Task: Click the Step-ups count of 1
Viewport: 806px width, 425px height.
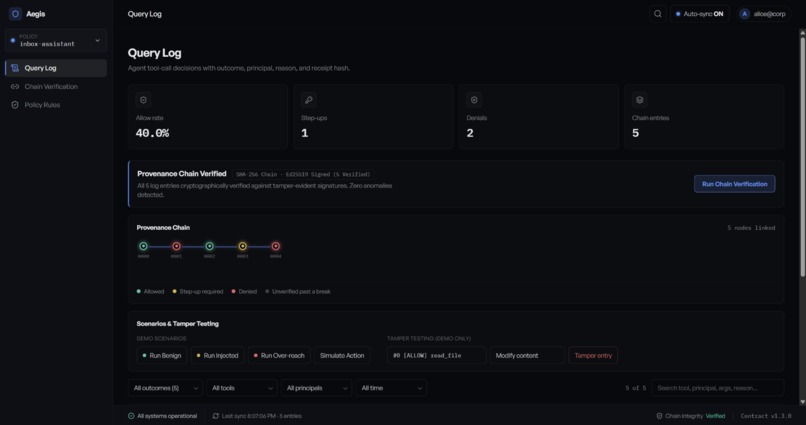Action: tap(305, 133)
